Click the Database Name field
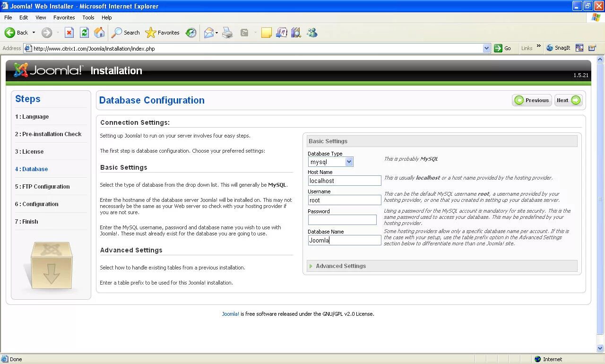Screen dimensions: 605x364 point(345,240)
